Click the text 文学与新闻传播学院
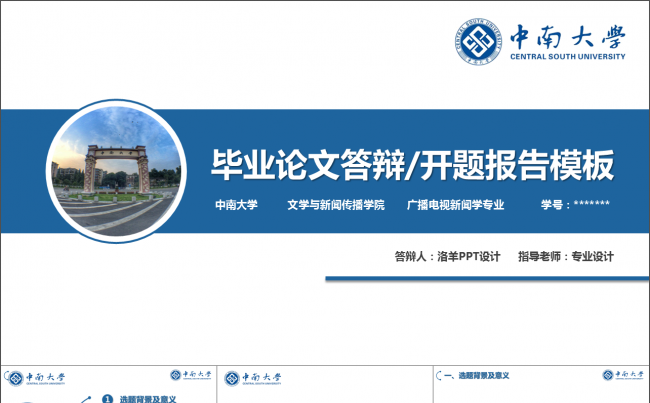This screenshot has height=403, width=650. click(x=336, y=205)
